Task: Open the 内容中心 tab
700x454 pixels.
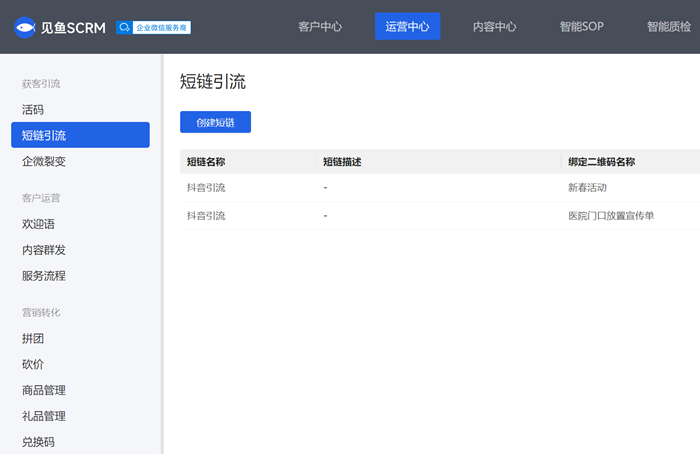Action: point(494,27)
